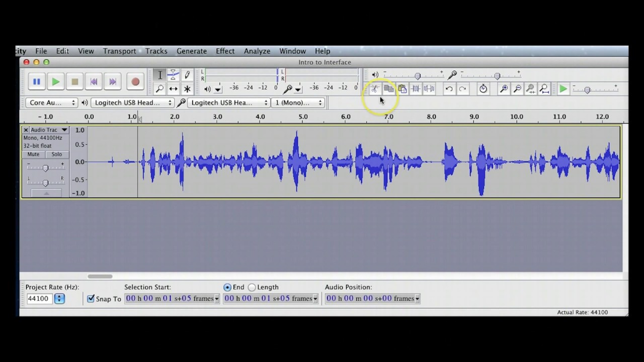This screenshot has width=644, height=362.
Task: Select the End radio button
Action: pyautogui.click(x=227, y=287)
